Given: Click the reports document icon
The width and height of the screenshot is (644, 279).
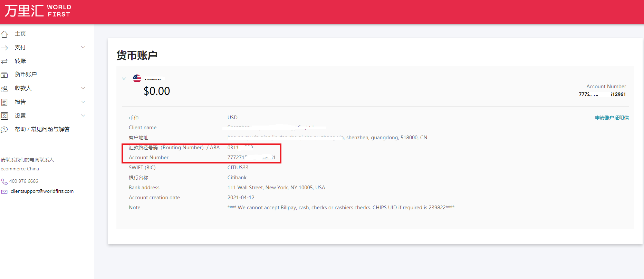Looking at the screenshot, I should (x=4, y=102).
